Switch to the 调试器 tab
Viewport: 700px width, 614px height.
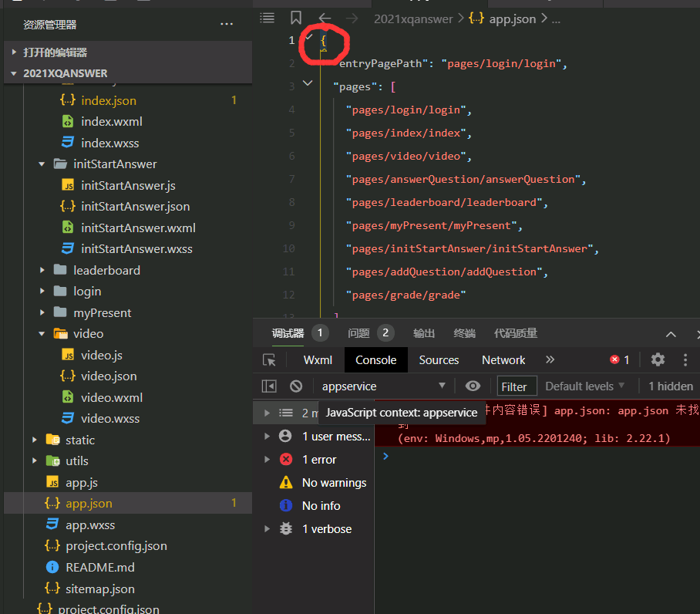(x=288, y=333)
